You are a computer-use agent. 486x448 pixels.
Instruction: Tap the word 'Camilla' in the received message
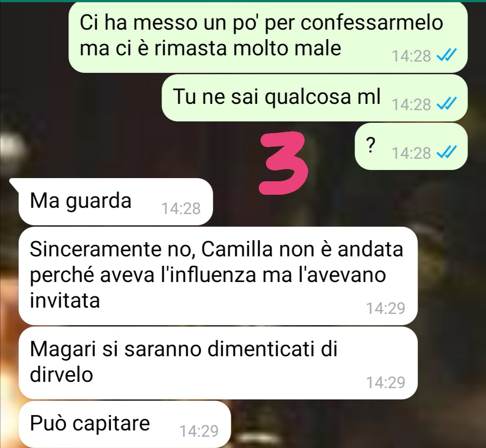pos(237,249)
